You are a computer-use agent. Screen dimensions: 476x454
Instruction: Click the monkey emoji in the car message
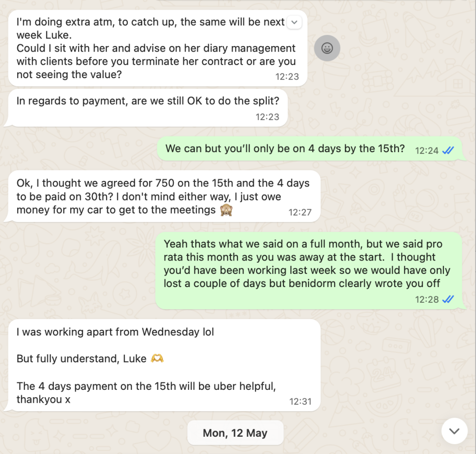click(x=225, y=210)
